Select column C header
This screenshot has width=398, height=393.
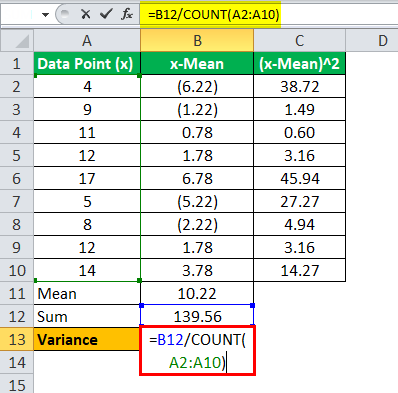[299, 41]
